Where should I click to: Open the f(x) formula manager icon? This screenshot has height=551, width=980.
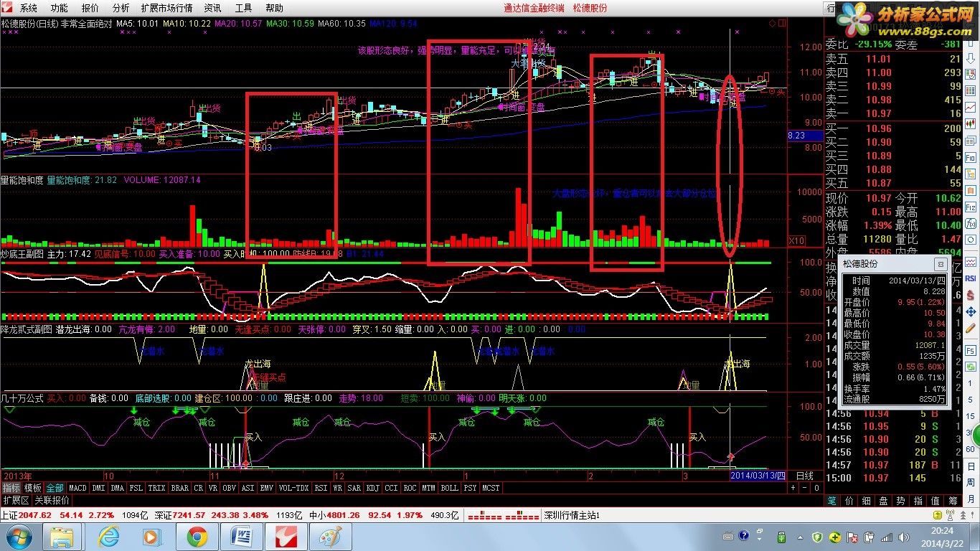click(x=970, y=222)
